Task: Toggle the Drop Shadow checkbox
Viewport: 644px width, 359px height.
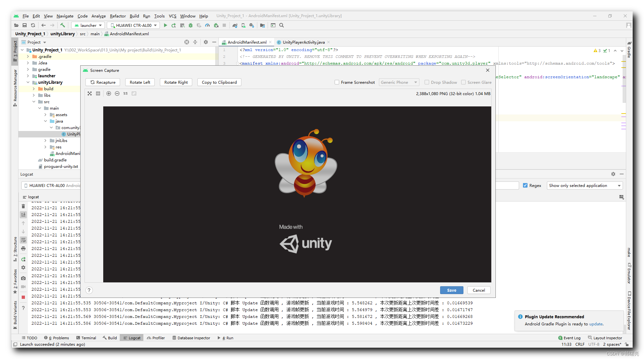Action: (x=426, y=82)
